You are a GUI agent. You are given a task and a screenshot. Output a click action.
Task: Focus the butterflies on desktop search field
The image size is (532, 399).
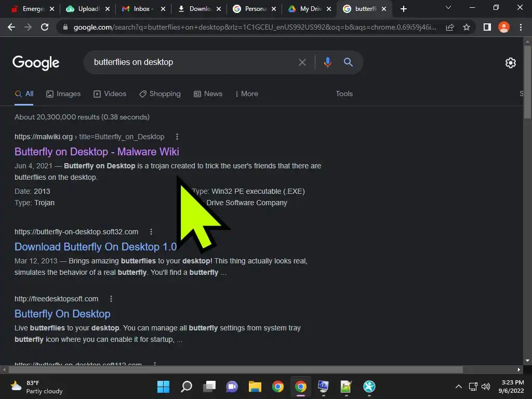click(193, 62)
